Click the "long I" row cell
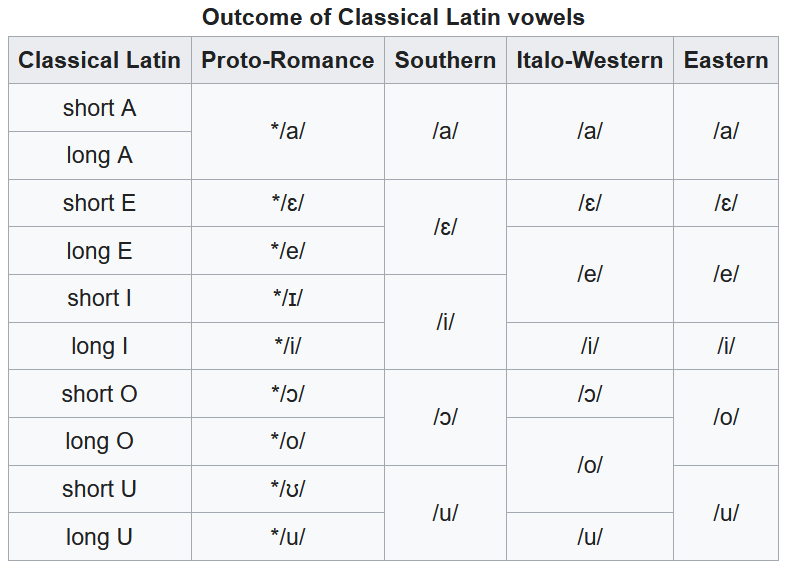The image size is (796, 575). [99, 346]
